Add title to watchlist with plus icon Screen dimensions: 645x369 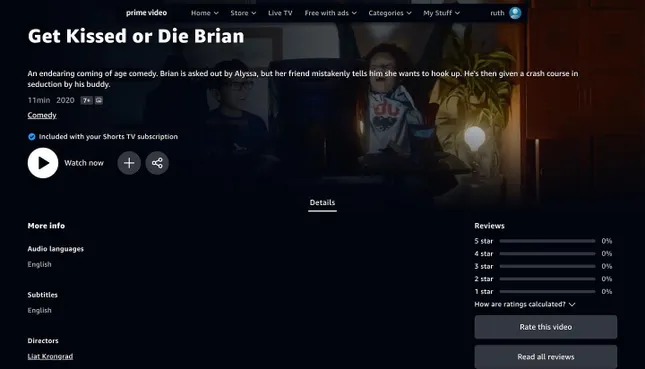[129, 163]
